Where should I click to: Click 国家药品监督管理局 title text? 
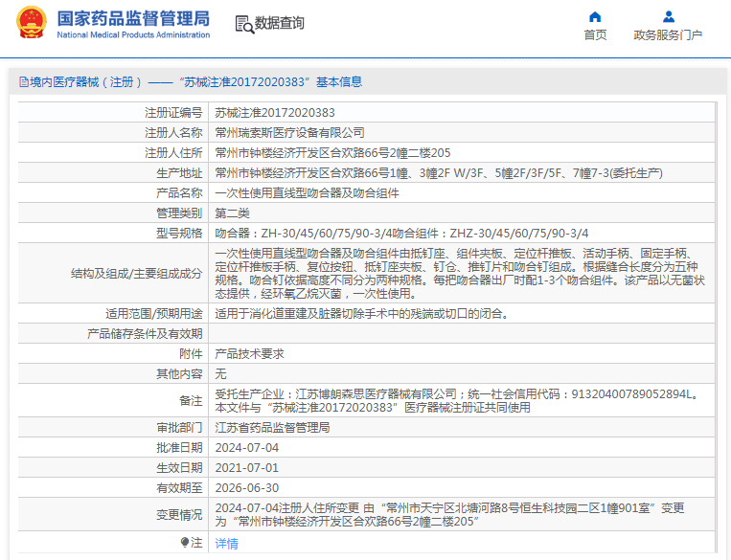pos(133,19)
